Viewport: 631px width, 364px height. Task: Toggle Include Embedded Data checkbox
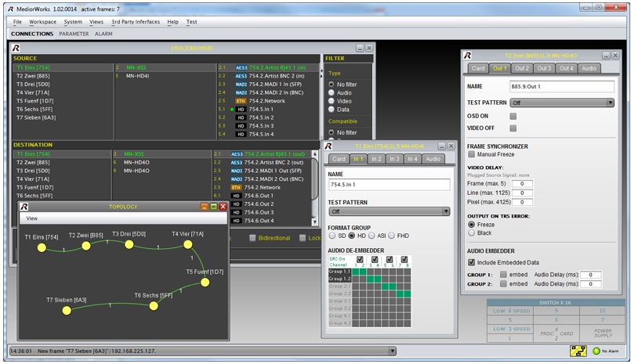[471, 262]
